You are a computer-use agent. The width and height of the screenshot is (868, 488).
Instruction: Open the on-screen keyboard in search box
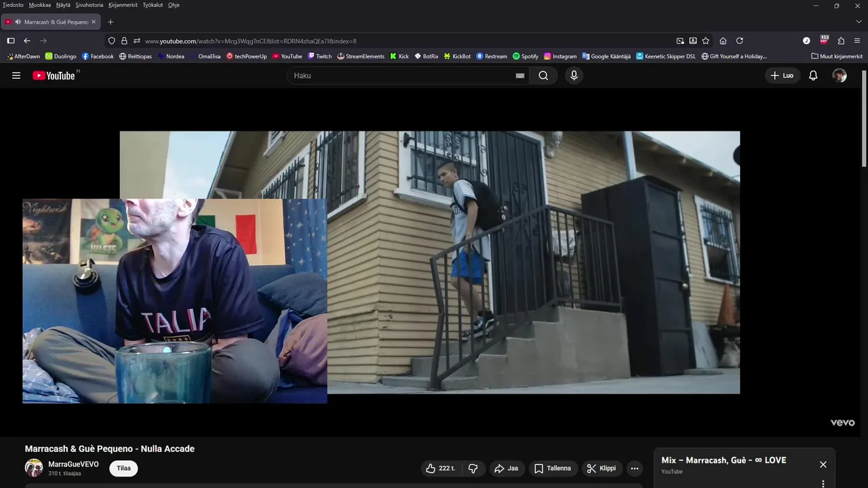tap(520, 75)
